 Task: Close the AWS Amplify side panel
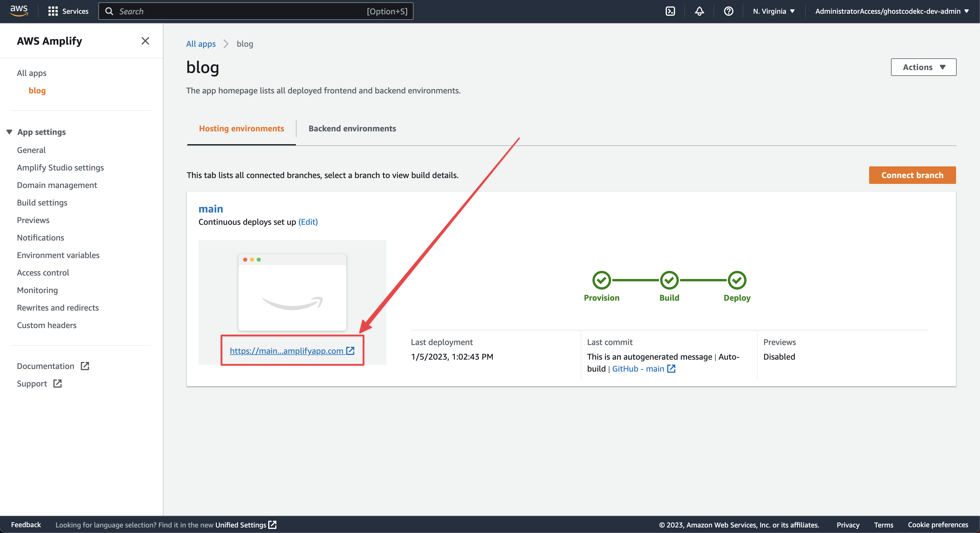(145, 41)
